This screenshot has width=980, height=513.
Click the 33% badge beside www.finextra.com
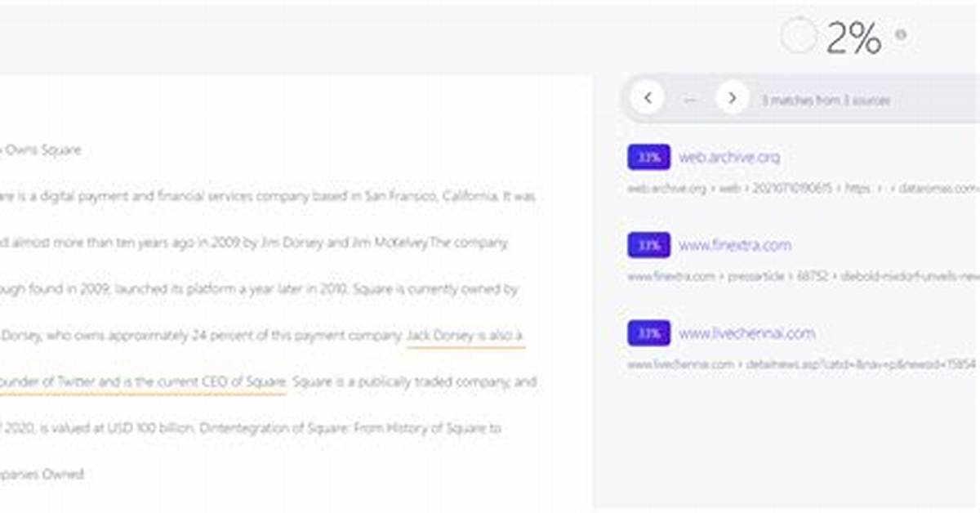[649, 245]
